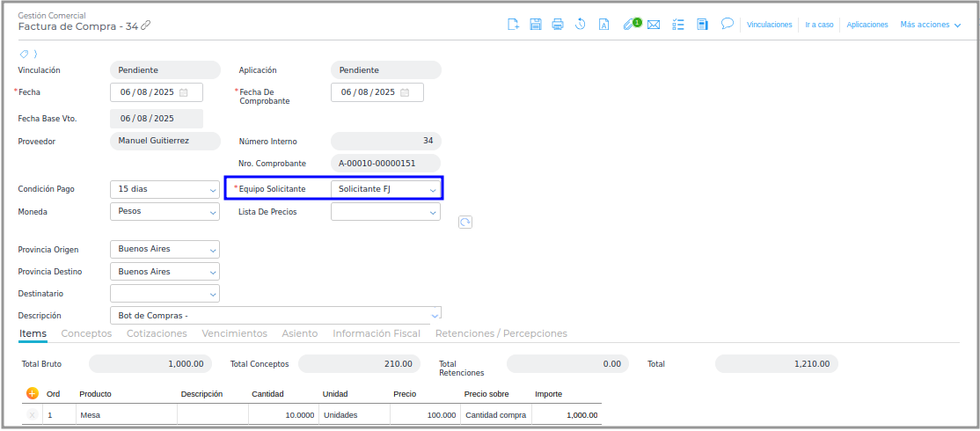The image size is (980, 431).
Task: Open the notes page icon
Action: click(703, 25)
